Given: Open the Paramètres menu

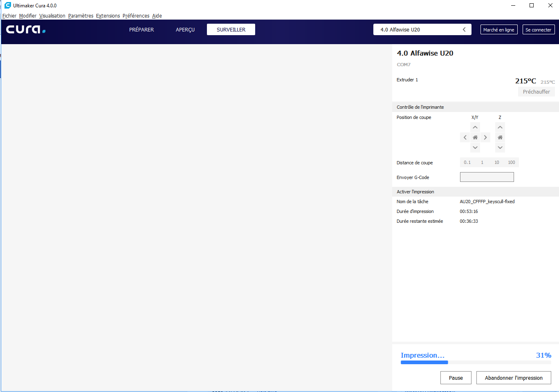Looking at the screenshot, I should [81, 16].
